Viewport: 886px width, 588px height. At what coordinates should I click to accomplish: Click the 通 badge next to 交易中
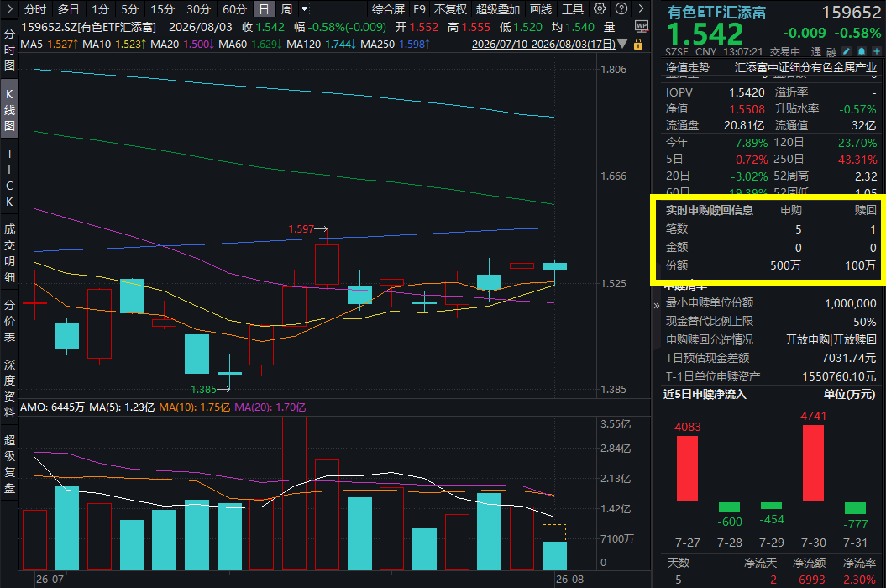tap(816, 52)
